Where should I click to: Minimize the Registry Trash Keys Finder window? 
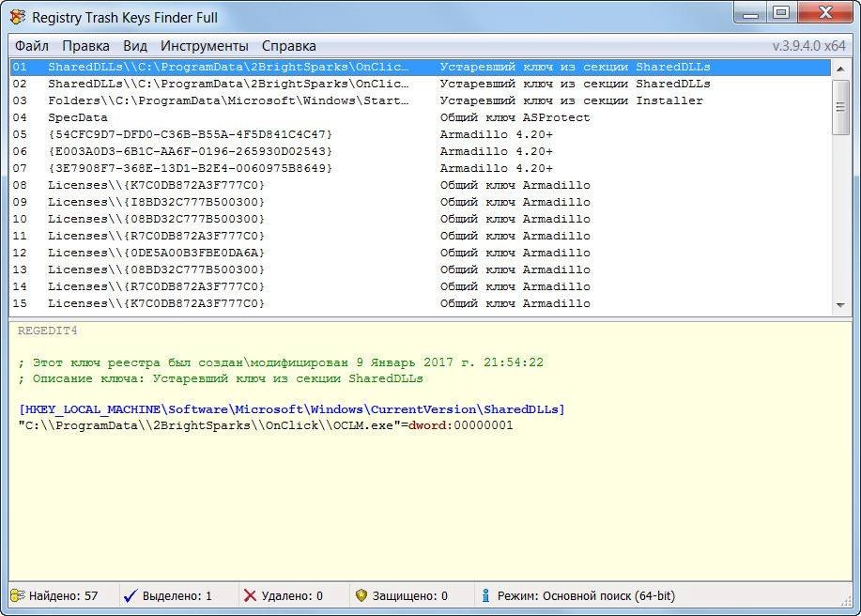tap(750, 13)
